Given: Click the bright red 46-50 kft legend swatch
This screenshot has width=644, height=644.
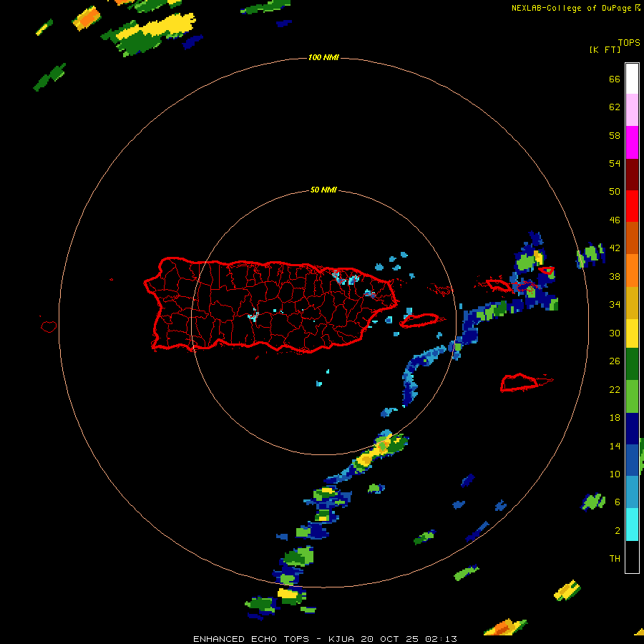Looking at the screenshot, I should [x=632, y=206].
